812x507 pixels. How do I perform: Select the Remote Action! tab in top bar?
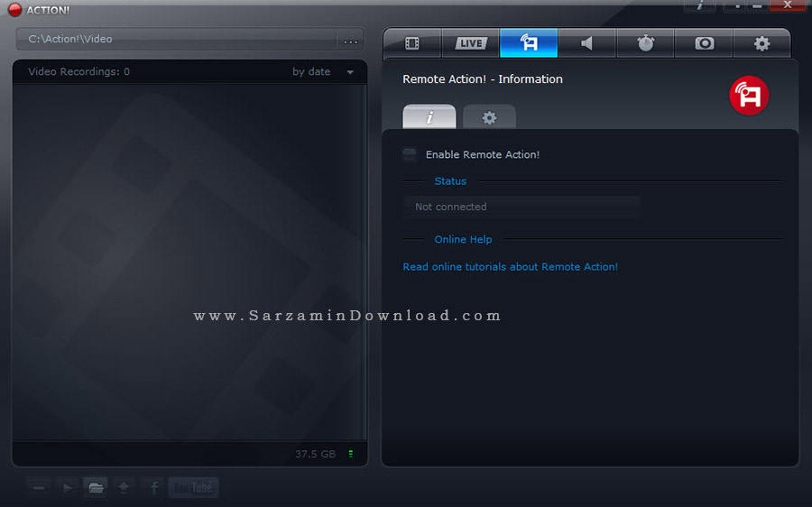coord(529,43)
